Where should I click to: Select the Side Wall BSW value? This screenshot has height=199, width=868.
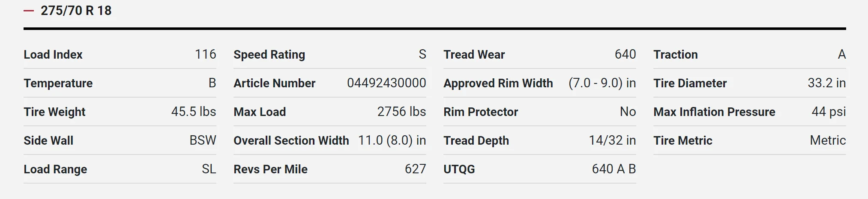click(x=203, y=140)
